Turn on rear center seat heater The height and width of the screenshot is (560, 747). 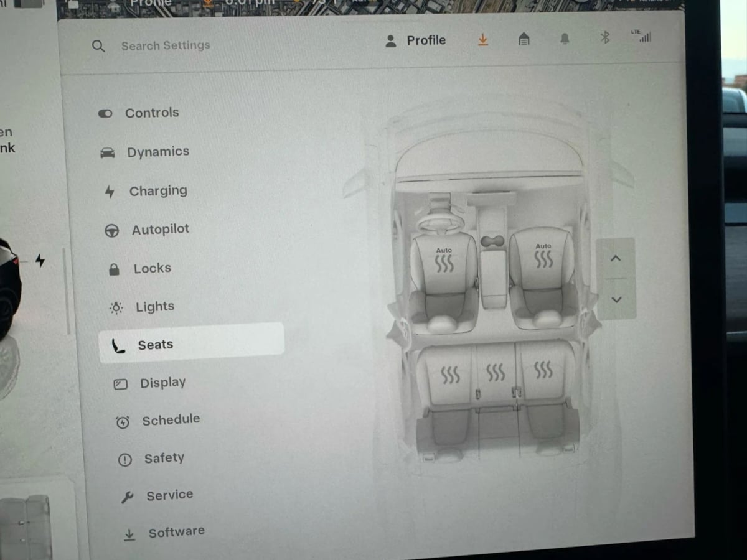pos(496,373)
